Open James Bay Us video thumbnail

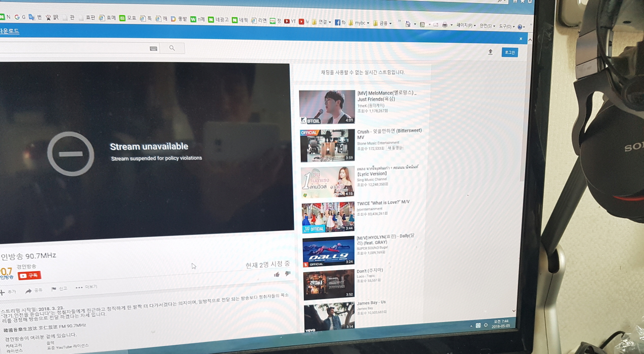coord(329,317)
